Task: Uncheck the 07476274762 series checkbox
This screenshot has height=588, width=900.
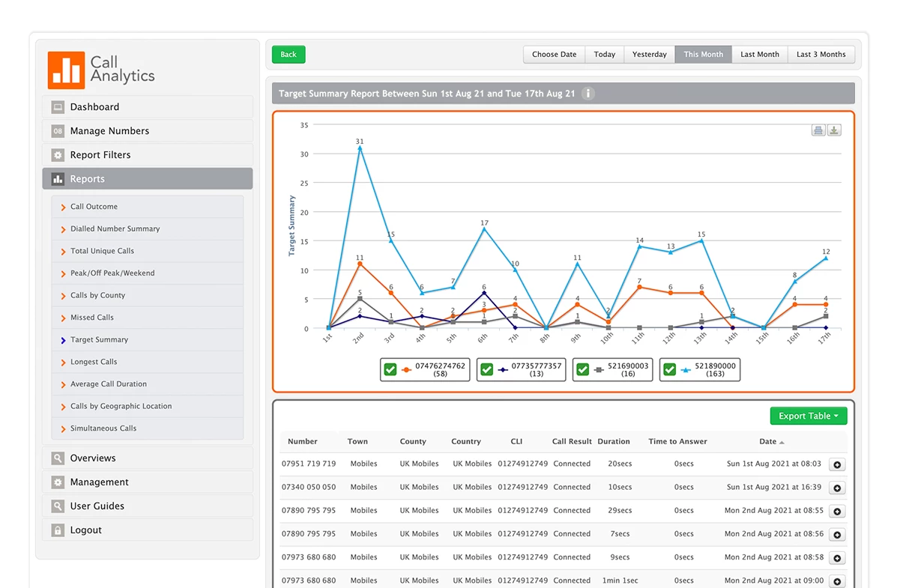Action: [390, 369]
